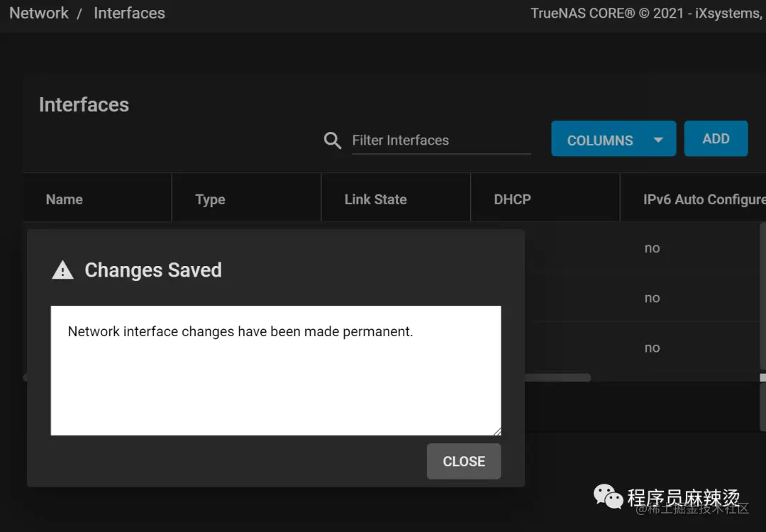Viewport: 766px width, 532px height.
Task: Click the Changes Saved dialog title
Action: [x=153, y=270]
